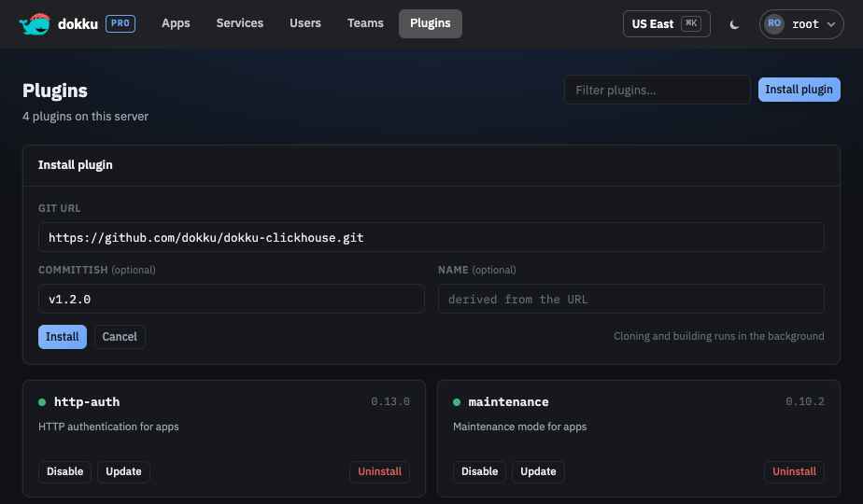Image resolution: width=863 pixels, height=504 pixels.
Task: Uninstall the http-auth plugin
Action: (x=379, y=471)
